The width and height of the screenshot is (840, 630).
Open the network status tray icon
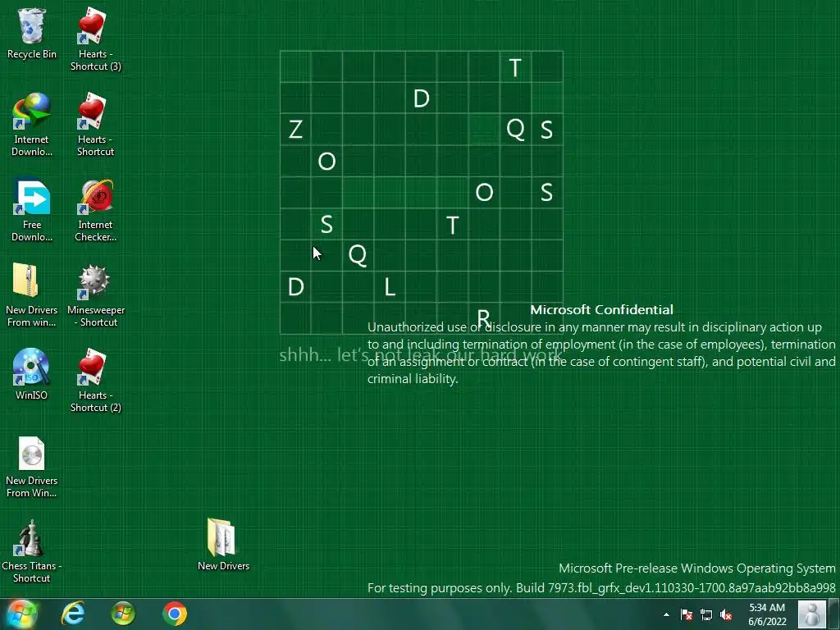pos(706,614)
